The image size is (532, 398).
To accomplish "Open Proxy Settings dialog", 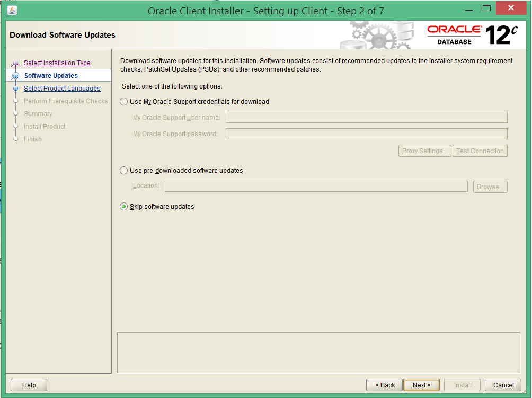I will [x=424, y=151].
